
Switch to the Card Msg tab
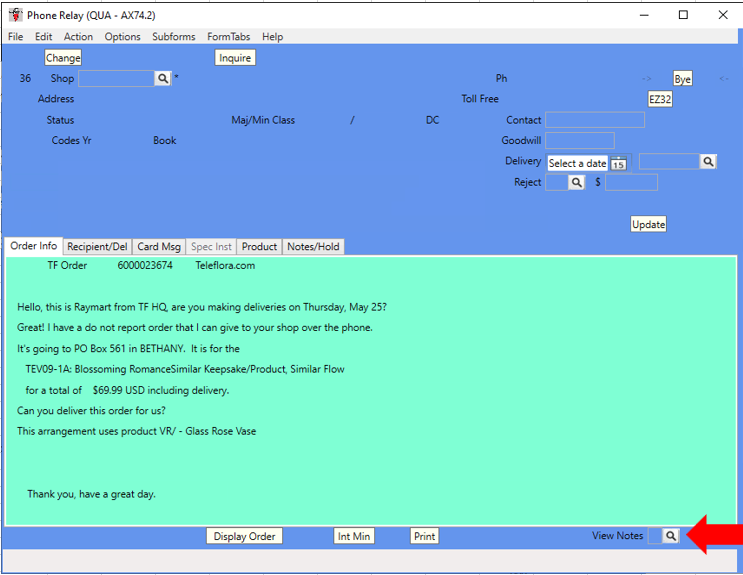click(159, 246)
